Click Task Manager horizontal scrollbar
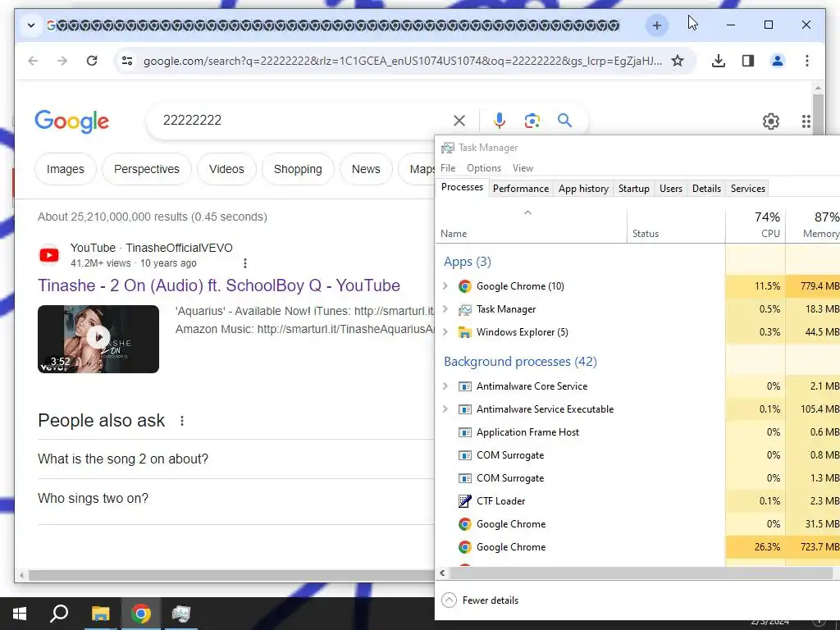840x630 pixels. pyautogui.click(x=640, y=573)
